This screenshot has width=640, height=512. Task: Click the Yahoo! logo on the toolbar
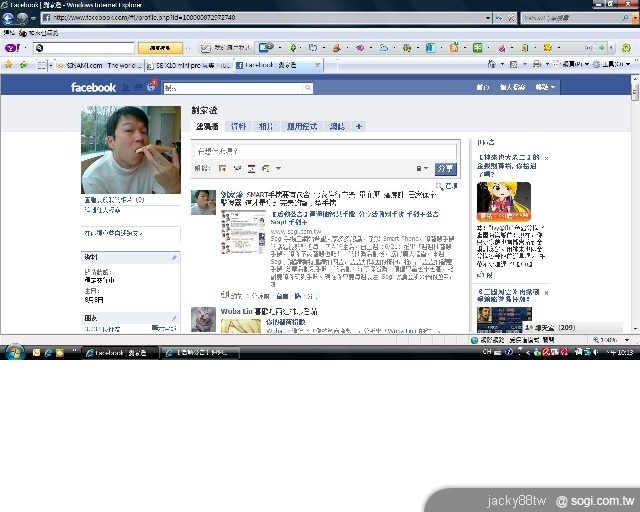[x=12, y=48]
